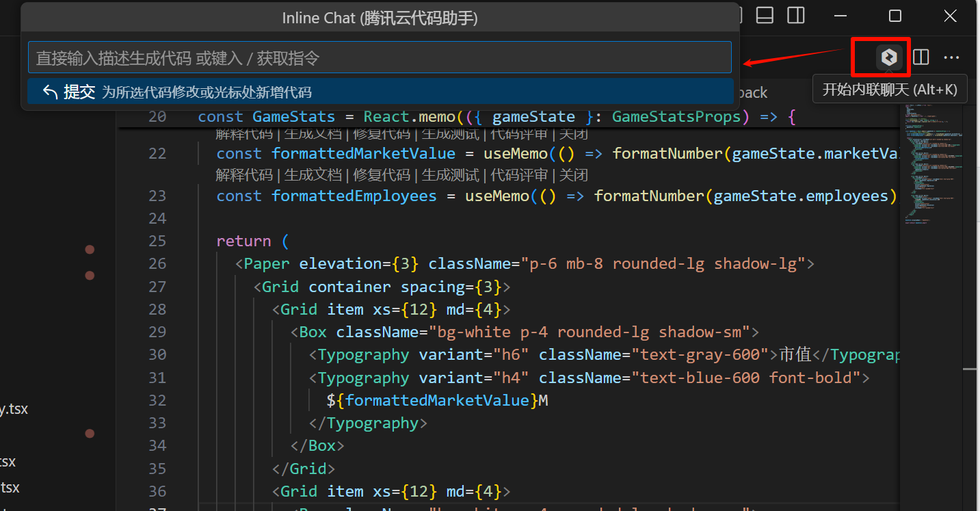Open the editor's more actions ellipsis
Viewport: 980px width, 511px height.
[x=951, y=57]
